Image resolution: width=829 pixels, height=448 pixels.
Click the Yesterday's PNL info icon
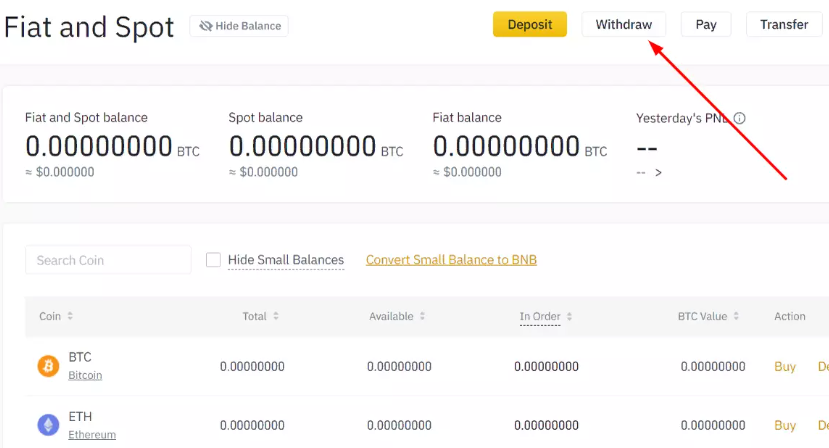point(739,118)
